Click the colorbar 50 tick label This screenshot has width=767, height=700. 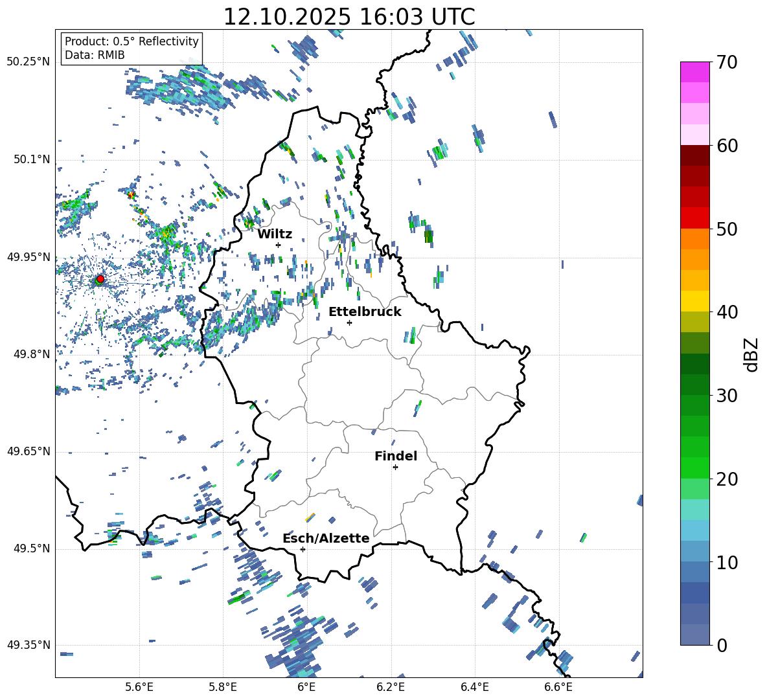tap(727, 229)
